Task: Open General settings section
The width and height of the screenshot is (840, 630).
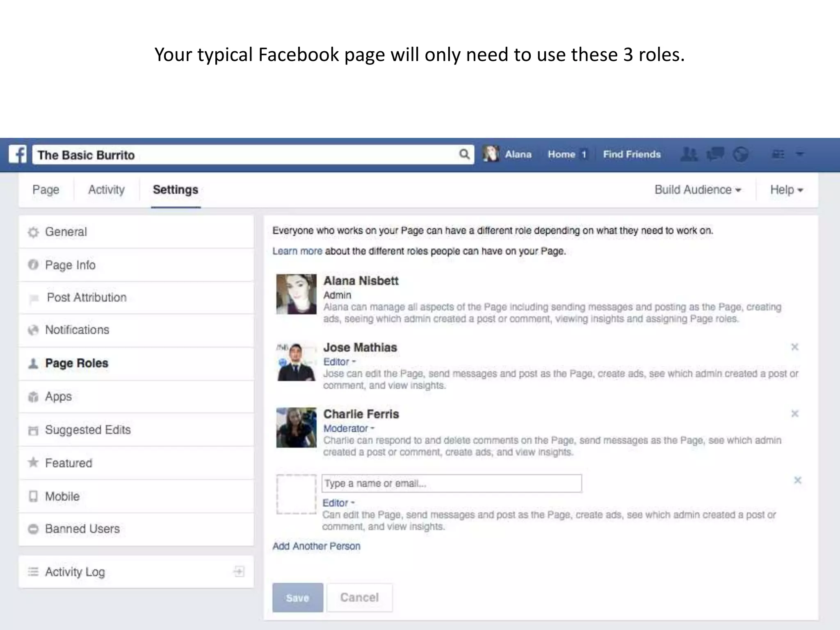Action: point(136,232)
